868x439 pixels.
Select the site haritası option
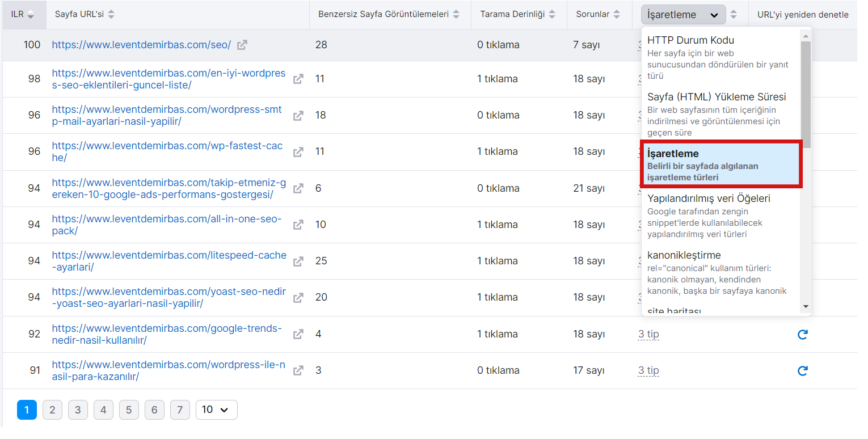click(x=721, y=310)
